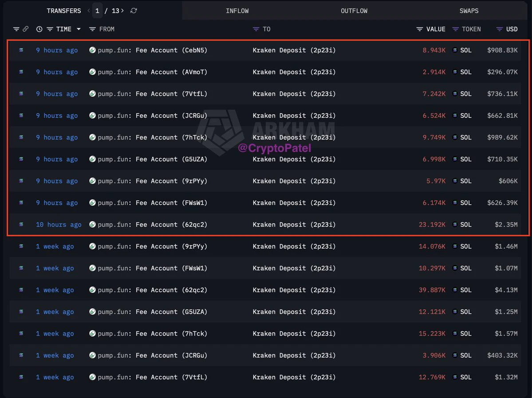
Task: Click SOL token icon in $1.07M row
Action: point(455,268)
